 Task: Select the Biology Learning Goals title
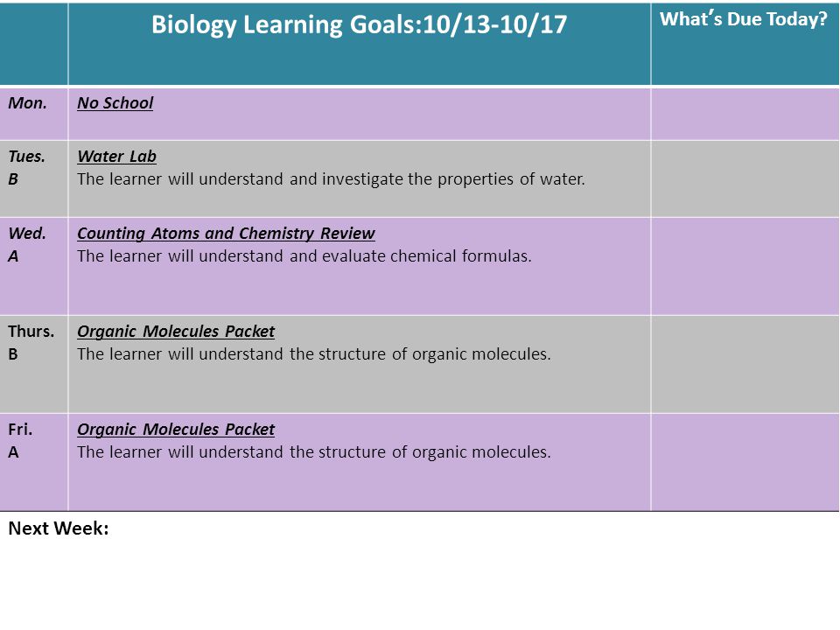[359, 24]
